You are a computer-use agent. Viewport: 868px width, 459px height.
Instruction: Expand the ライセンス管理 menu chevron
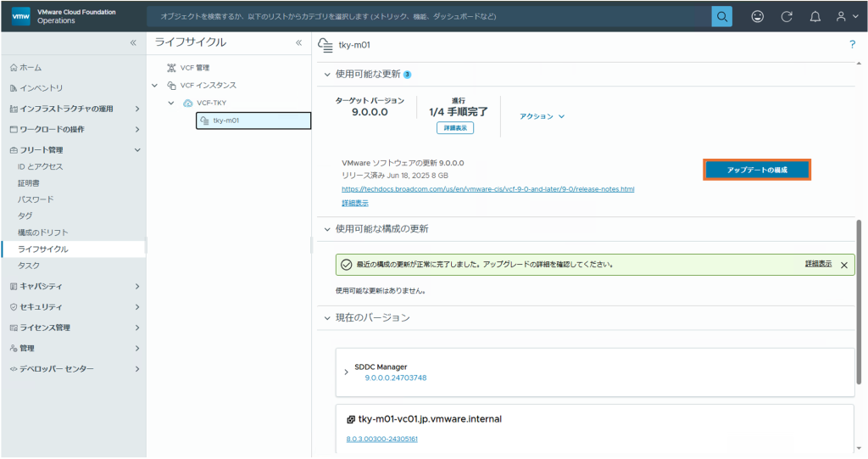click(137, 328)
